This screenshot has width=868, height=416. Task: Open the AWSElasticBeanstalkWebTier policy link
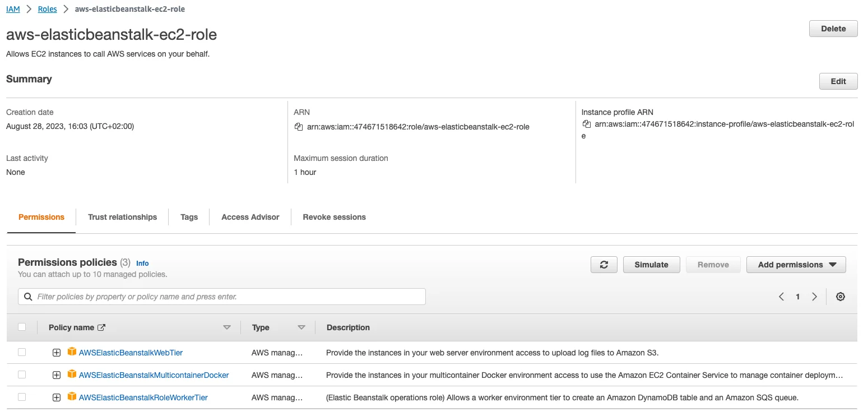131,353
